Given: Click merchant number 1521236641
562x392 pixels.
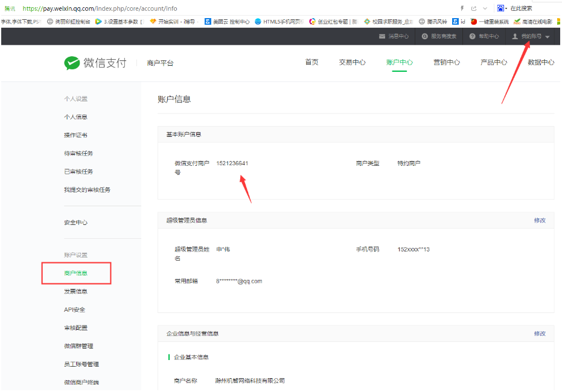Looking at the screenshot, I should (232, 163).
